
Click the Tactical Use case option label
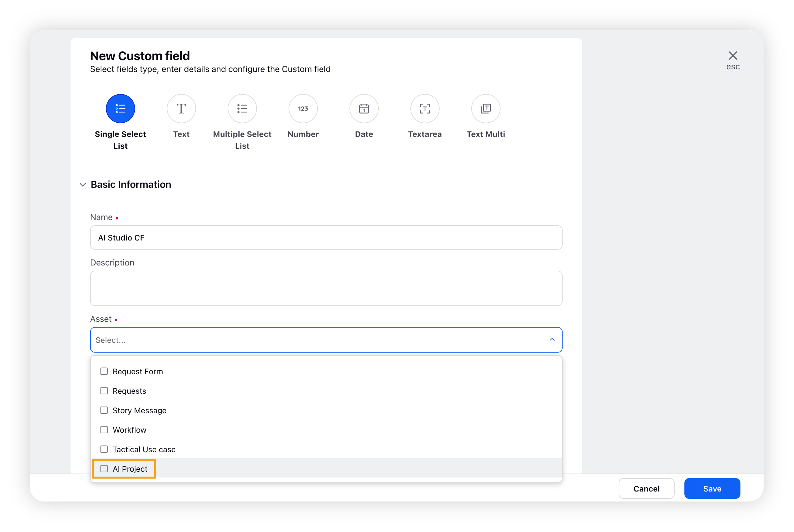(144, 450)
